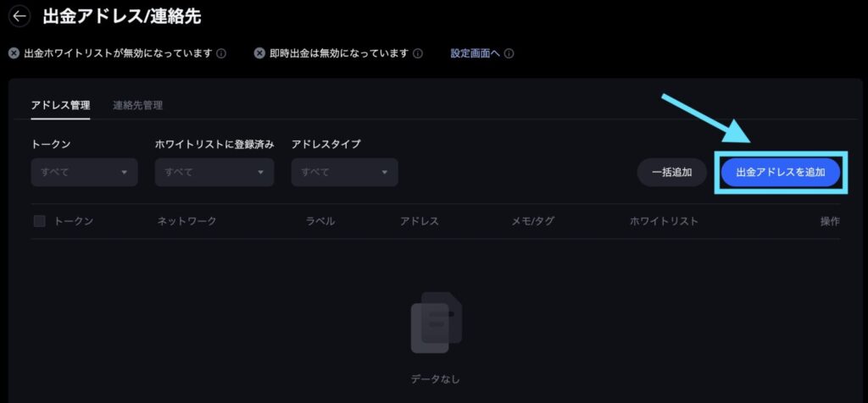Open info icon next to 設定画面へ
Screen dimensions: 868x403
coord(509,53)
